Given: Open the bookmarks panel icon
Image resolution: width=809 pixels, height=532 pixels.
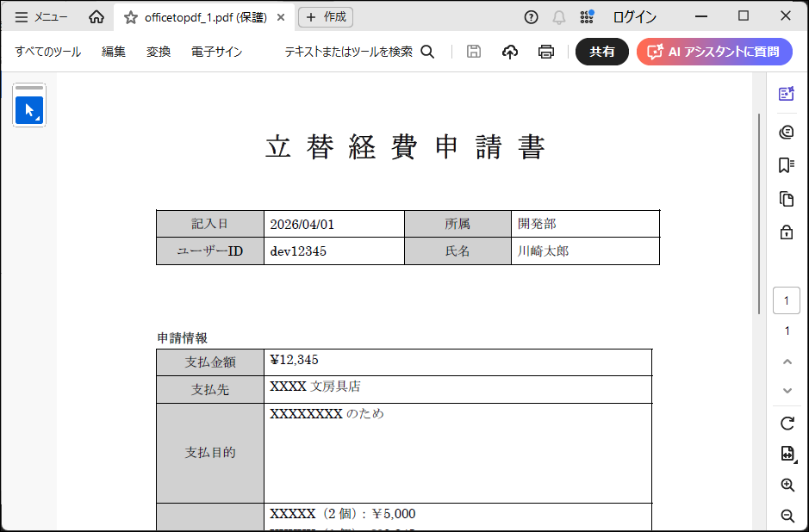Looking at the screenshot, I should point(786,165).
